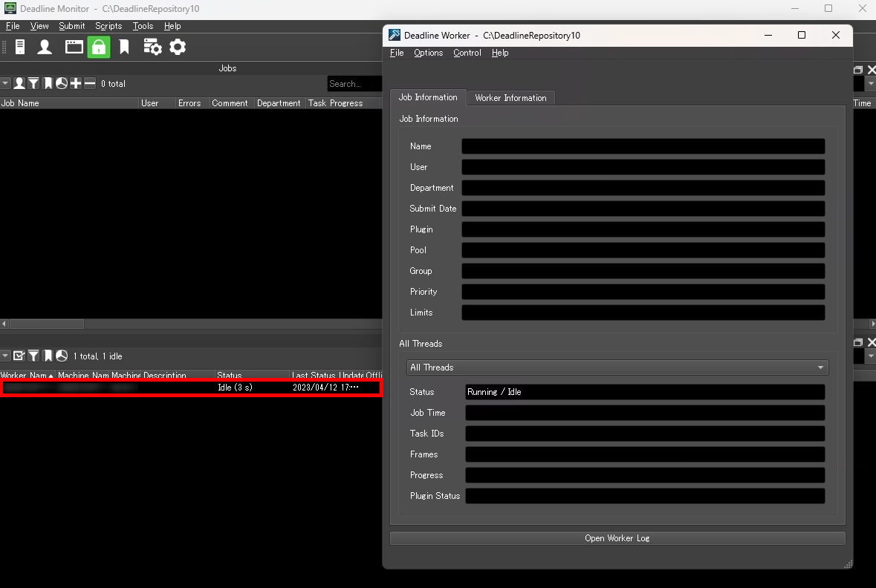The image size is (876, 588).
Task: Click the plus icon in Jobs panel toolbar
Action: tap(76, 84)
